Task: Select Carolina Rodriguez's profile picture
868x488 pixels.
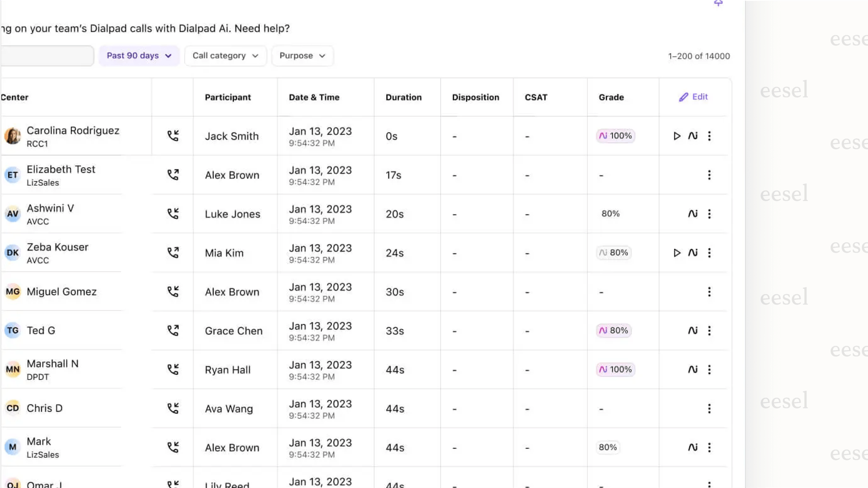Action: pos(12,136)
